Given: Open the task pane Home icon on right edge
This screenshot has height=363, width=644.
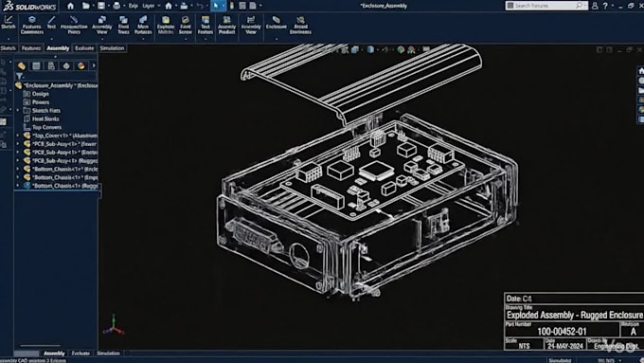Looking at the screenshot, I should pos(641,71).
